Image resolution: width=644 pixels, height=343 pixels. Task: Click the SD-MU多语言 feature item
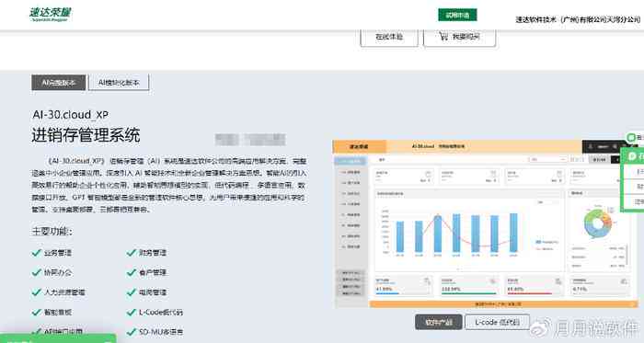(x=155, y=332)
